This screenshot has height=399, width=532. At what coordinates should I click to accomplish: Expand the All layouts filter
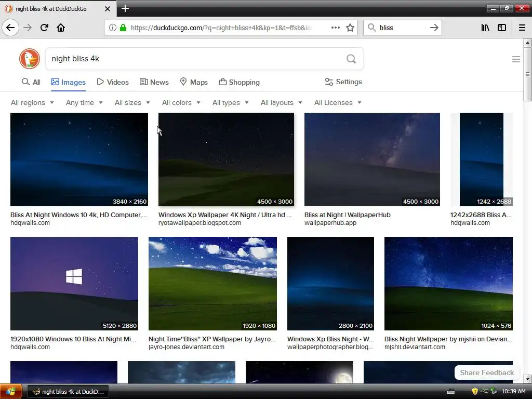point(281,102)
